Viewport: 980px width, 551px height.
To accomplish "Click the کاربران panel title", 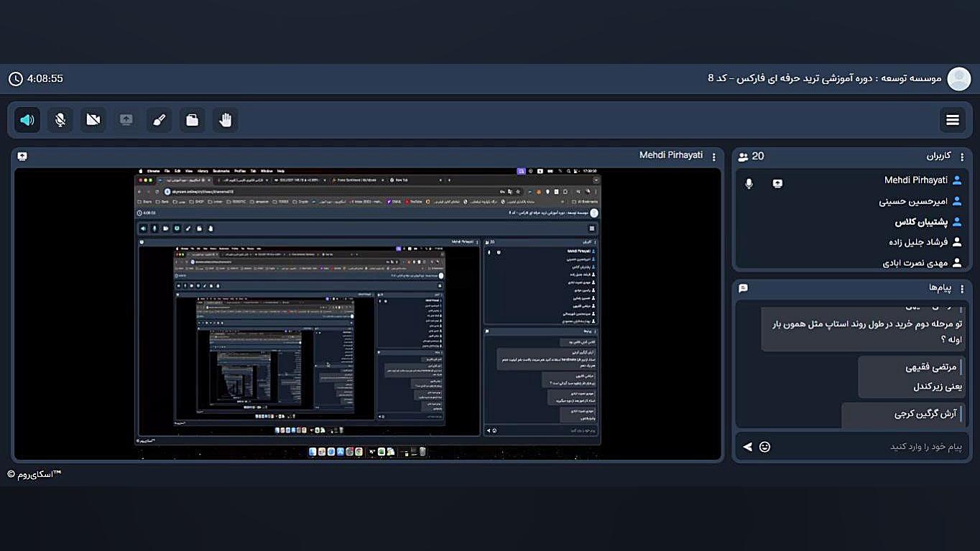I will pyautogui.click(x=939, y=156).
